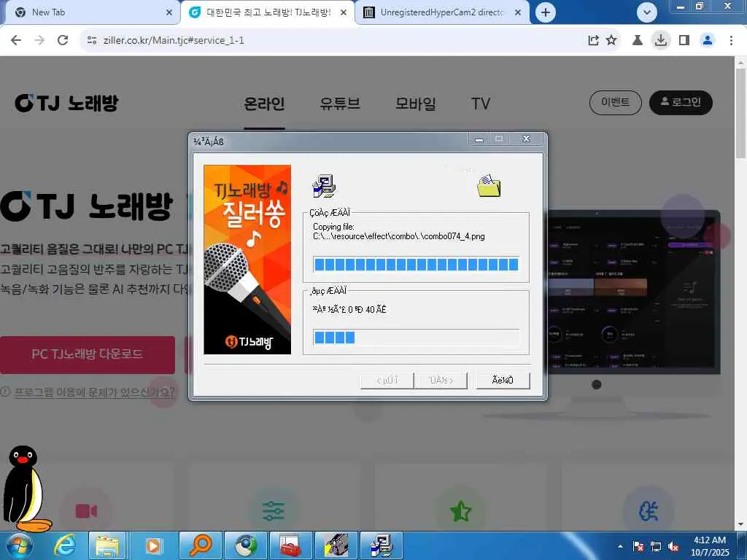This screenshot has height=560, width=747.
Task: Open the media player taskbar icon
Action: 153,545
